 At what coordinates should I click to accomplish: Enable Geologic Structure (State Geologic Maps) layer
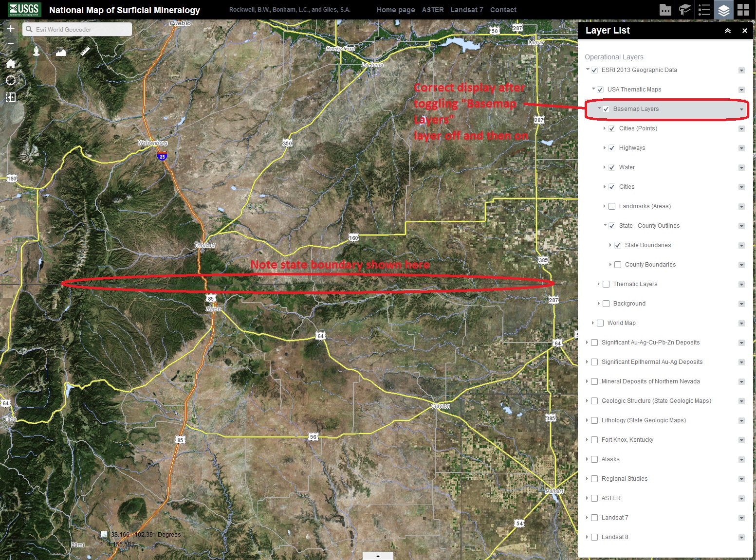pos(594,401)
